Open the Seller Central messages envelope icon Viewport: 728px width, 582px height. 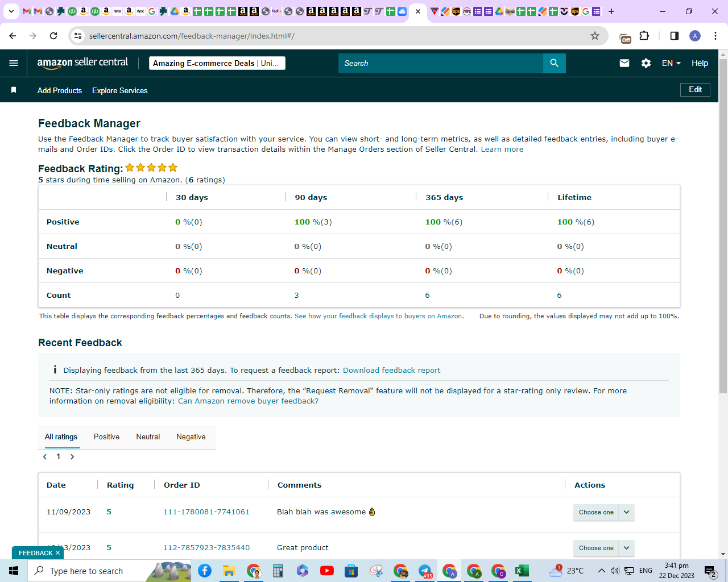(x=624, y=63)
